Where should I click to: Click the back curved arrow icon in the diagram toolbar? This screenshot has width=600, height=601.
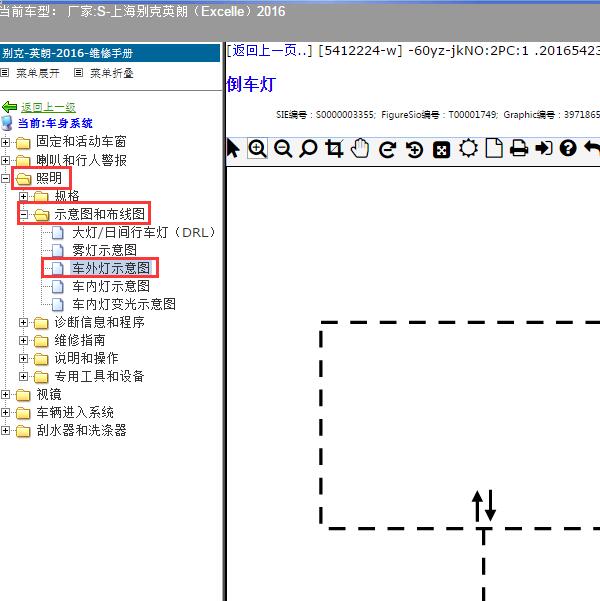coord(592,148)
